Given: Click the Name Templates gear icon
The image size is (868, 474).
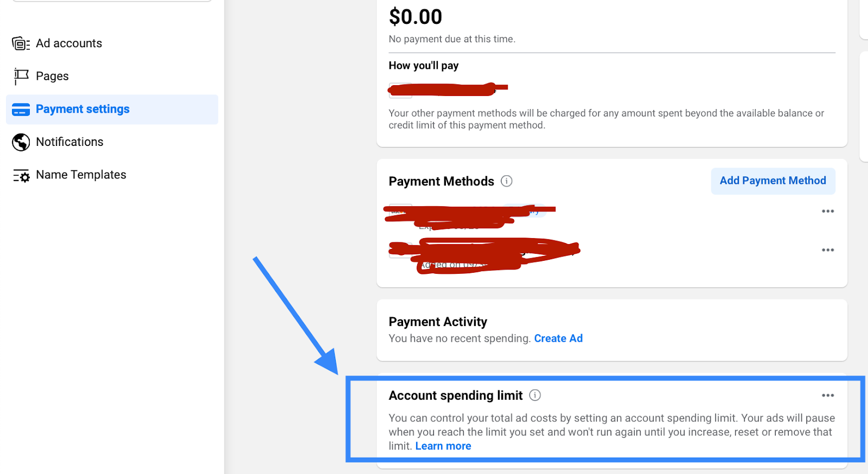Looking at the screenshot, I should point(22,176).
